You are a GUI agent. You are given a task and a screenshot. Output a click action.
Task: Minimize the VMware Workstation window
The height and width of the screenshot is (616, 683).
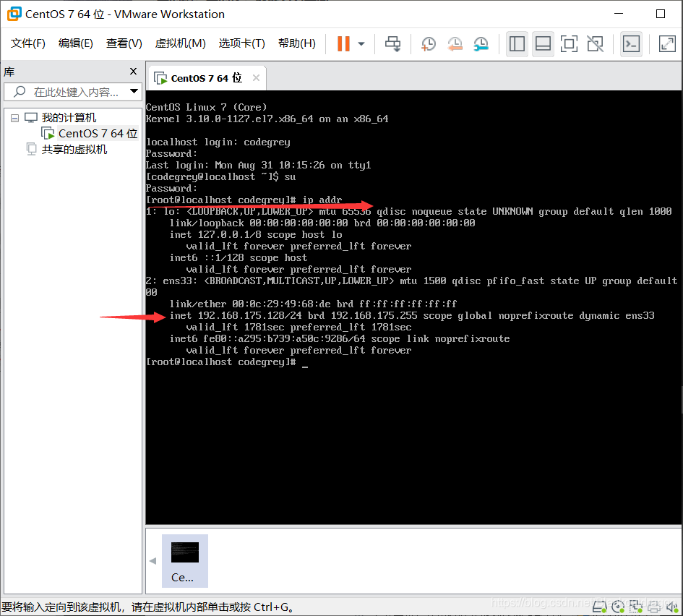point(619,14)
